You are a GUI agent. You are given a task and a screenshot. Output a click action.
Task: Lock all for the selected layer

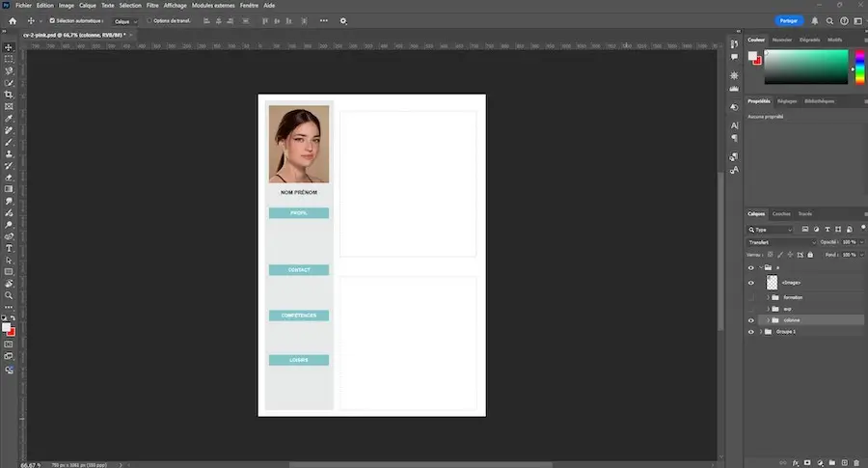[x=810, y=255]
